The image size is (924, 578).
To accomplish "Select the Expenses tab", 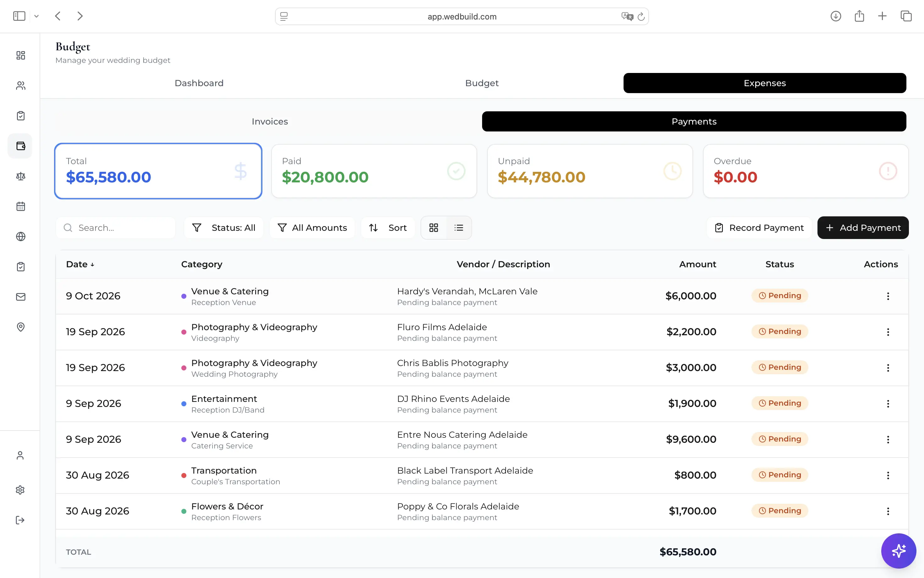I will [x=765, y=83].
